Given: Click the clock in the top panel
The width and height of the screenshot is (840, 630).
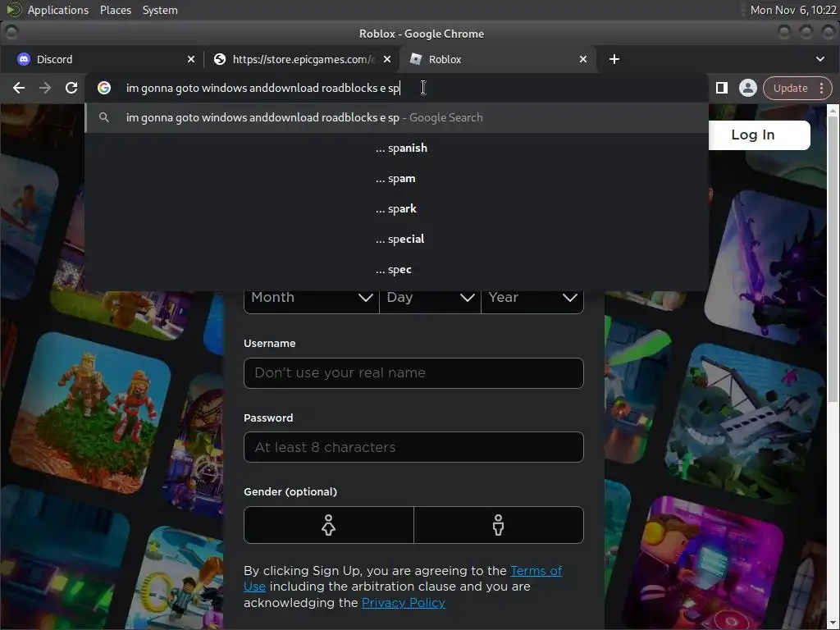Looking at the screenshot, I should tap(793, 10).
